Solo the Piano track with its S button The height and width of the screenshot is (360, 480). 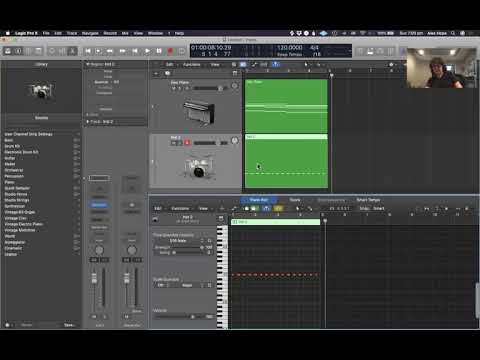(179, 88)
